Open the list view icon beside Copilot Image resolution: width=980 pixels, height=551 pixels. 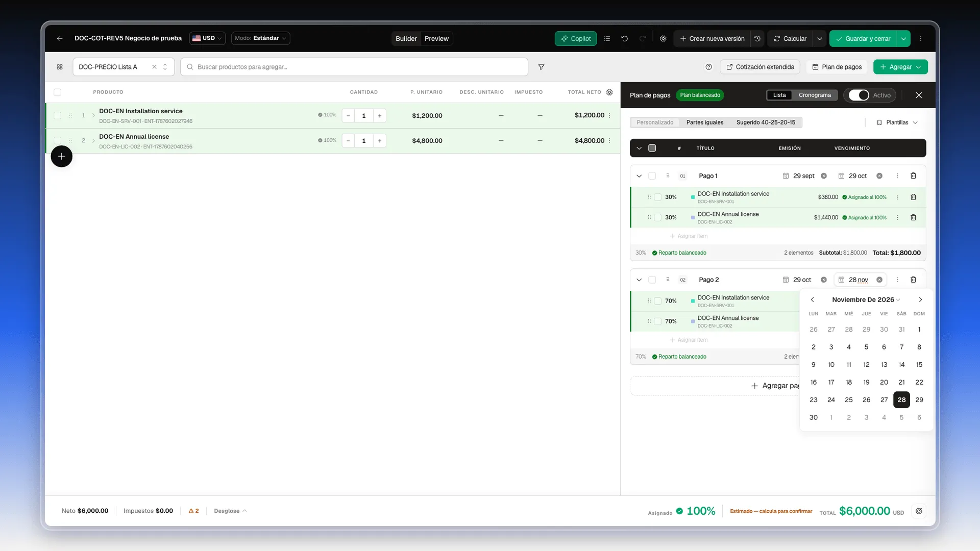607,39
